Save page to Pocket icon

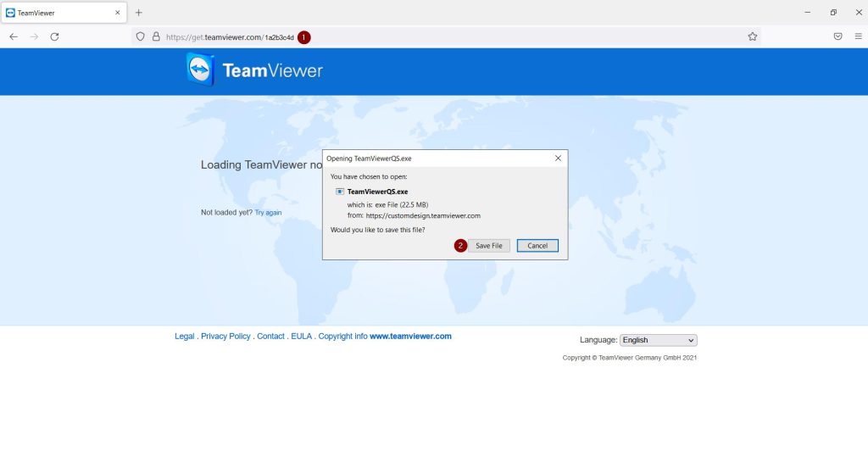coord(837,36)
